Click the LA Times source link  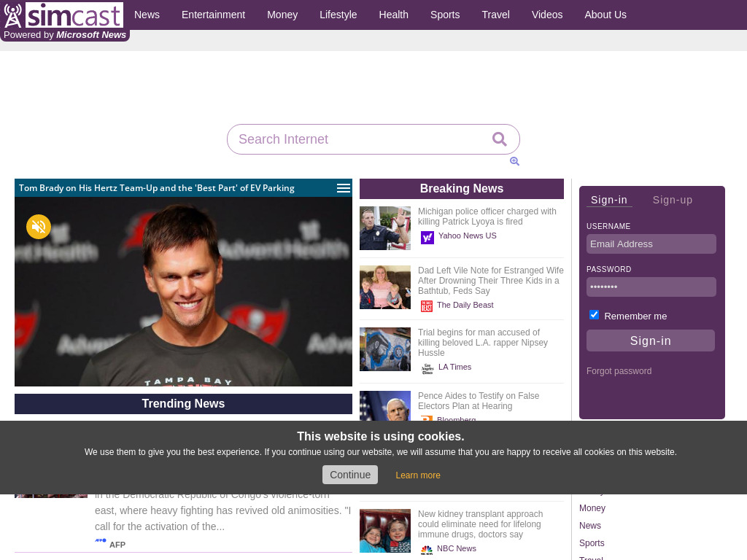[454, 367]
